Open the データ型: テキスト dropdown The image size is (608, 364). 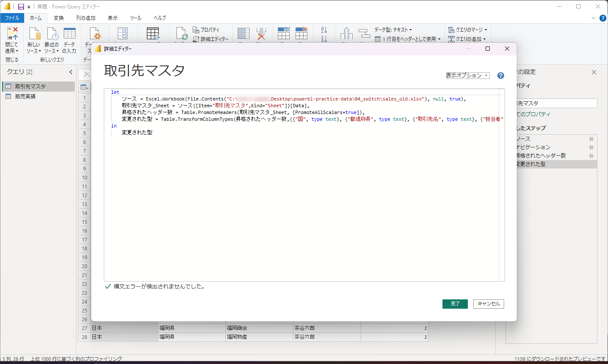pyautogui.click(x=393, y=30)
